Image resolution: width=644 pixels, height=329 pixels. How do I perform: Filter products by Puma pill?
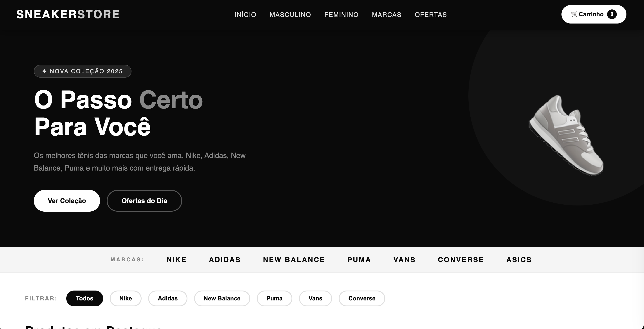[x=274, y=298]
